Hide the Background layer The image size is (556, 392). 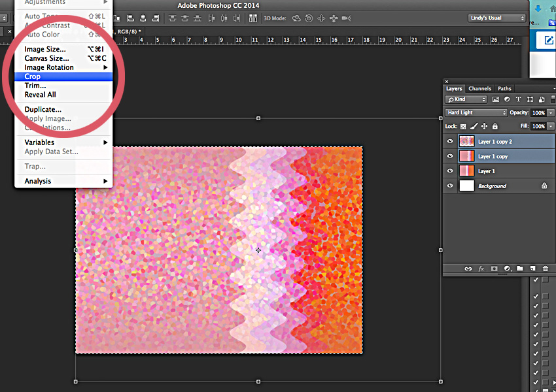click(449, 186)
